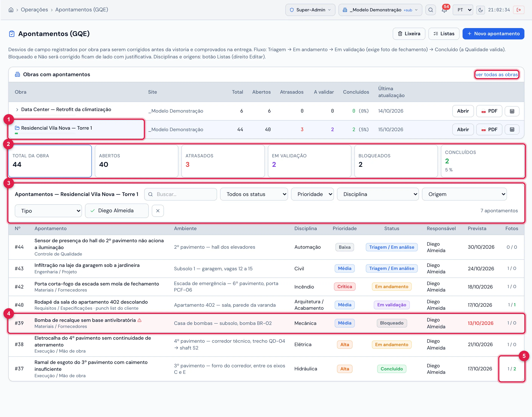This screenshot has height=417, width=532.
Task: Open spreadsheet export icon for Data Center row
Action: tap(512, 111)
